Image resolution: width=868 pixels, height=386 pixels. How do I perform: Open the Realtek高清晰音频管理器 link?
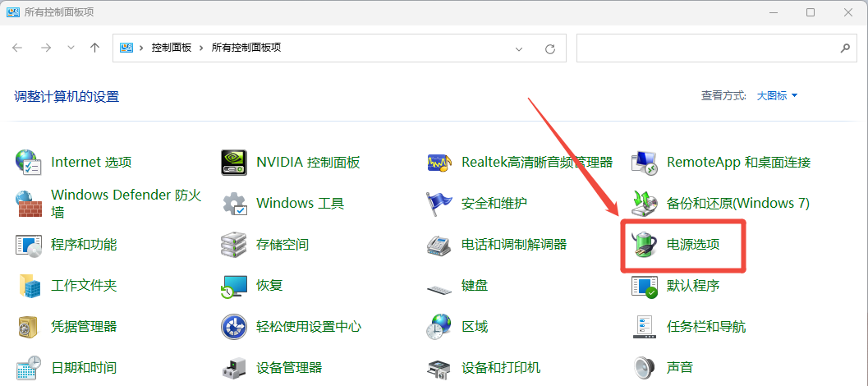point(537,163)
